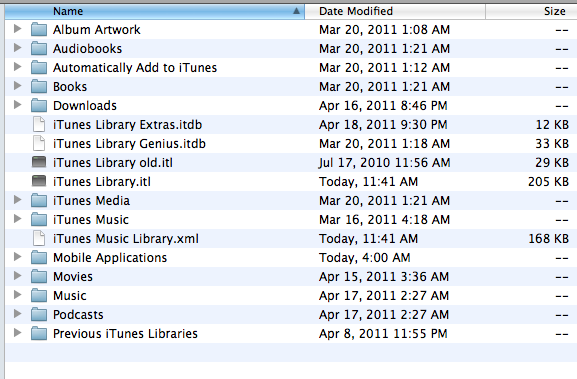Select the Previous iTunes Libraries folder name
577x379 pixels.
point(125,334)
